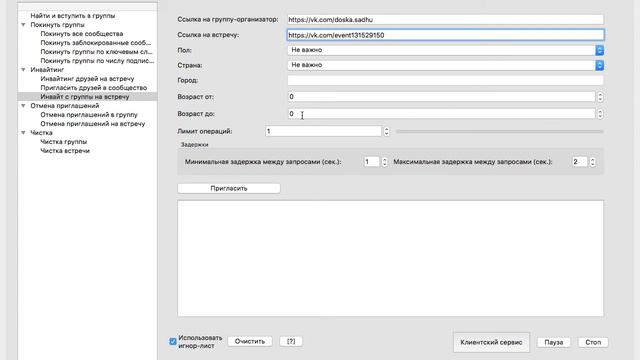The width and height of the screenshot is (640, 360).
Task: Click the Пауза button
Action: coord(553,342)
